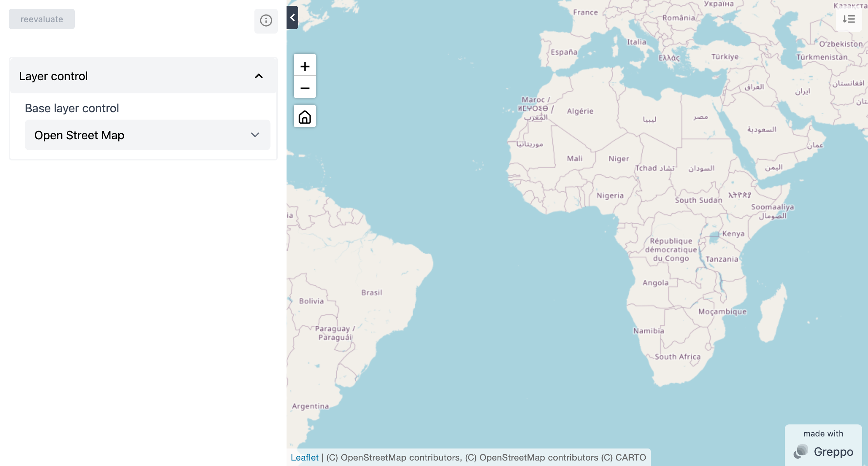
Task: Open the map legend list icon
Action: coord(849,19)
